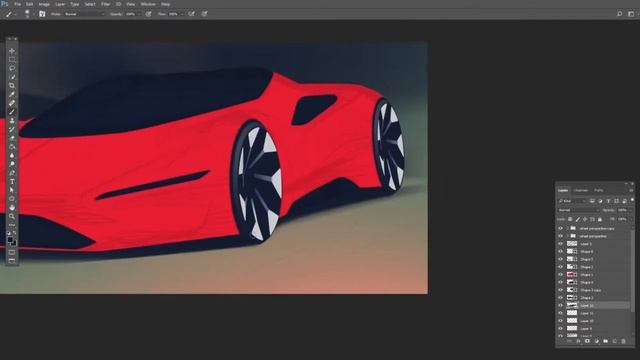Switch to the Paths tab

pos(599,191)
